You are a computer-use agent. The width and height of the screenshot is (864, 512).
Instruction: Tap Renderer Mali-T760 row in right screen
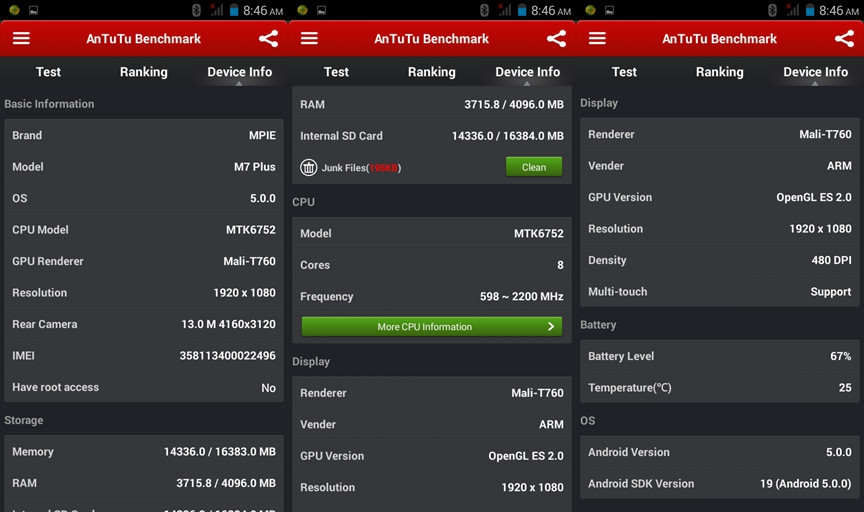(720, 134)
